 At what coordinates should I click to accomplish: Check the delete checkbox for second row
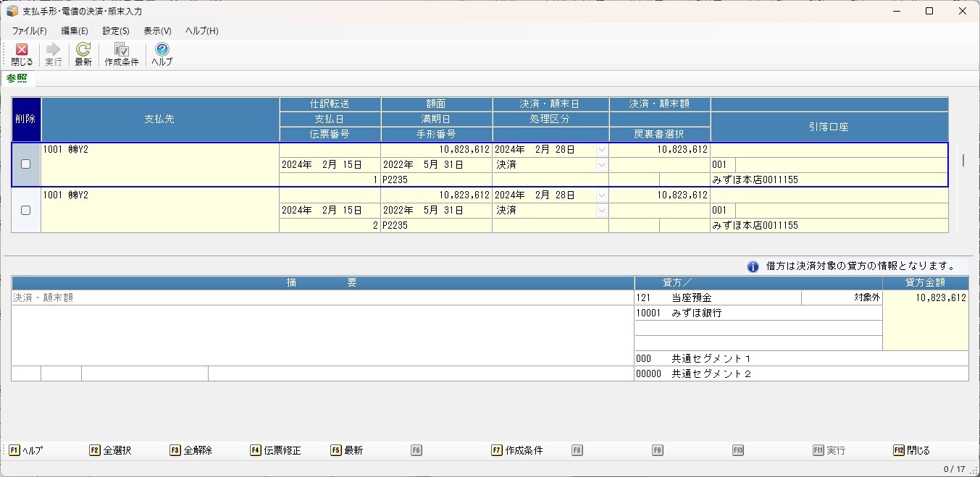pyautogui.click(x=26, y=211)
